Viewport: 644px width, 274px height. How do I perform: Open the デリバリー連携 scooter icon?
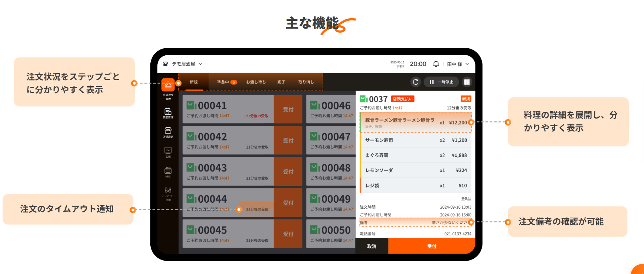(168, 190)
